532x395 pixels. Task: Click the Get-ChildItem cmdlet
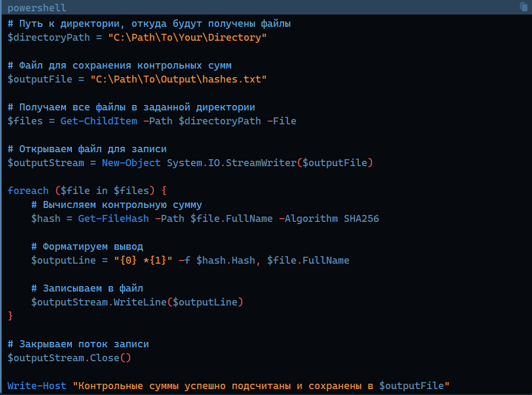[99, 121]
